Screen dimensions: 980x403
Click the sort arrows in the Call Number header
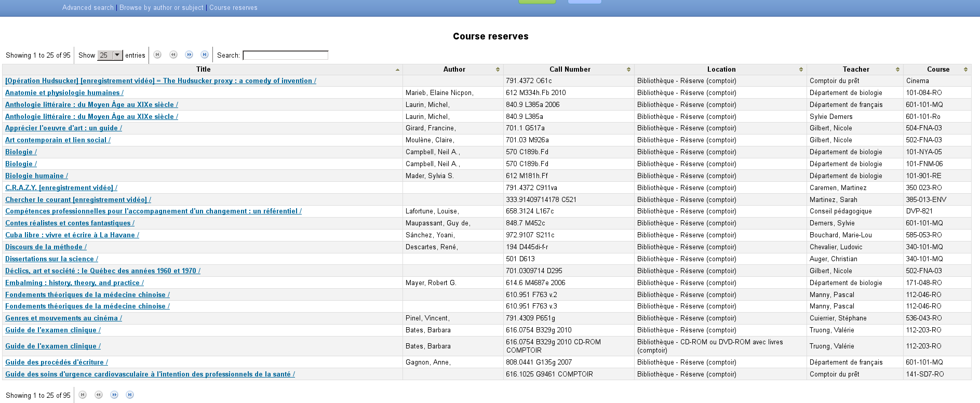click(x=628, y=70)
